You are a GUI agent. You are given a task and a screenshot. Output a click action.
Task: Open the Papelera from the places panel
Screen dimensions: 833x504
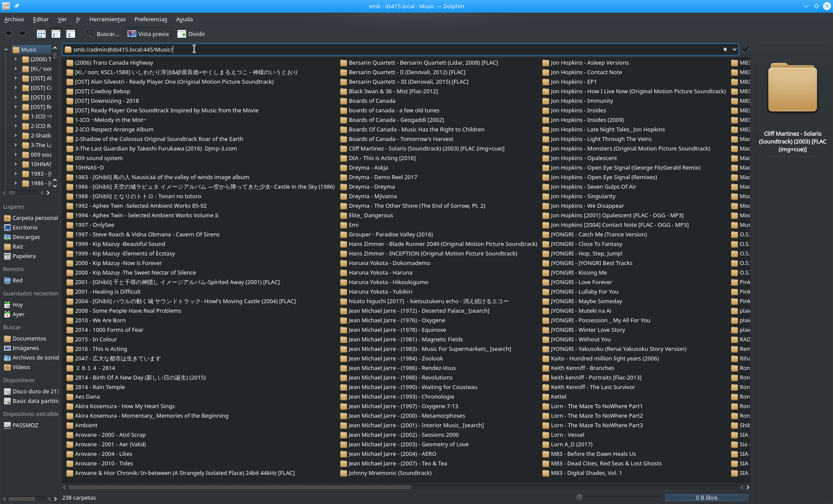coord(23,256)
